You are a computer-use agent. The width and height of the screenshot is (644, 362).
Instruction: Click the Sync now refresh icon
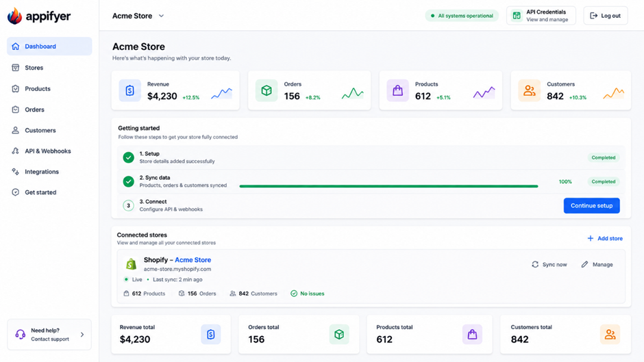[535, 264]
